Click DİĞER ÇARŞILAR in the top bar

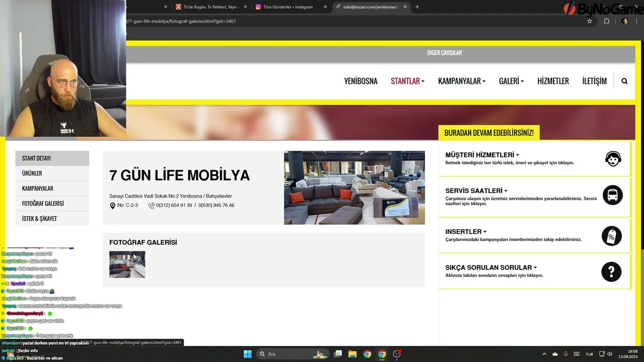pos(444,53)
